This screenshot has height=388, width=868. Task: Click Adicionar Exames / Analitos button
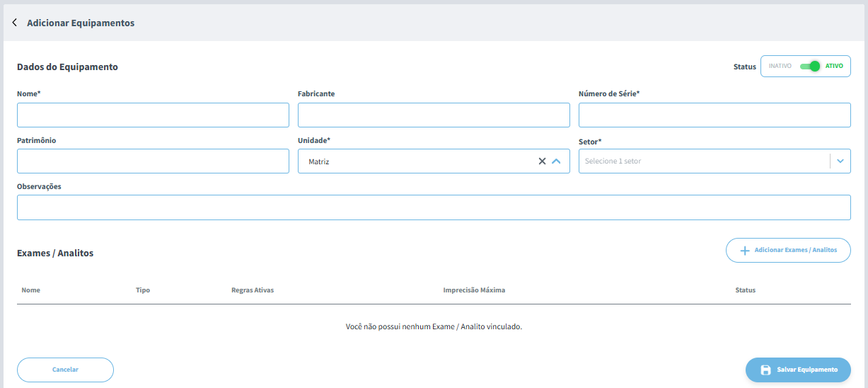pos(788,251)
